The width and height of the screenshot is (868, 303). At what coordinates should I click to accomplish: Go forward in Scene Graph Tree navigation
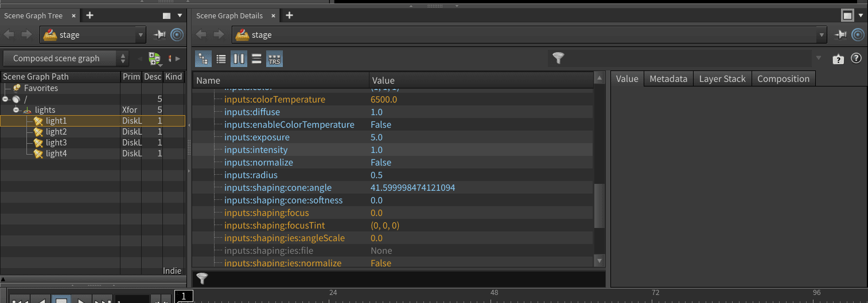tap(26, 35)
